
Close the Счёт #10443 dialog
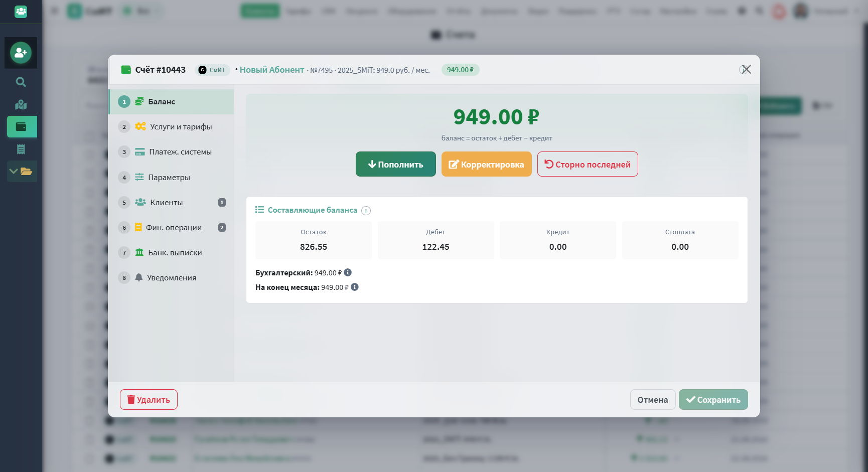pyautogui.click(x=746, y=69)
